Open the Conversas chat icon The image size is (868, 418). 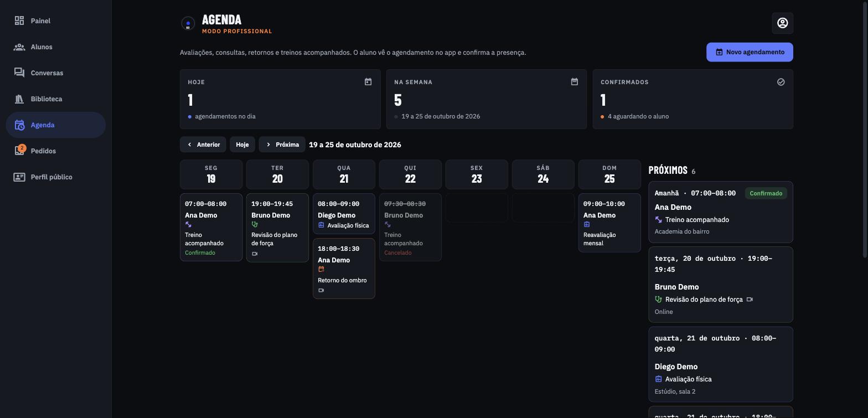(19, 73)
